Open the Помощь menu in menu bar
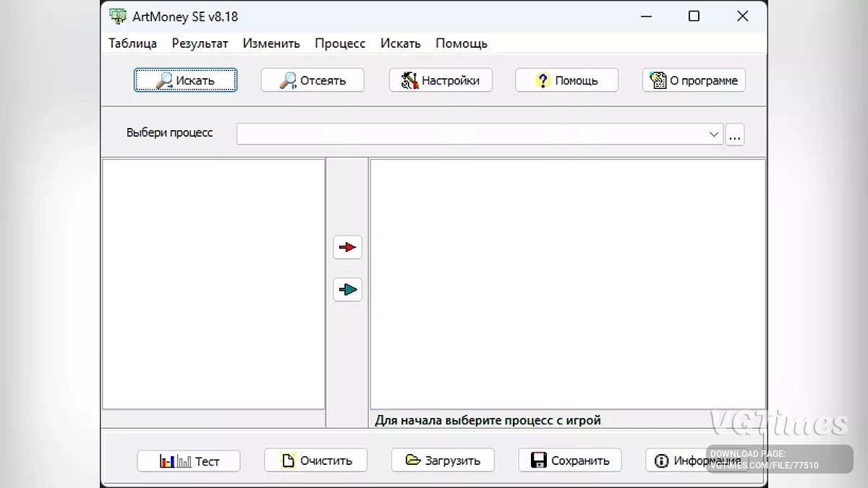 (461, 43)
